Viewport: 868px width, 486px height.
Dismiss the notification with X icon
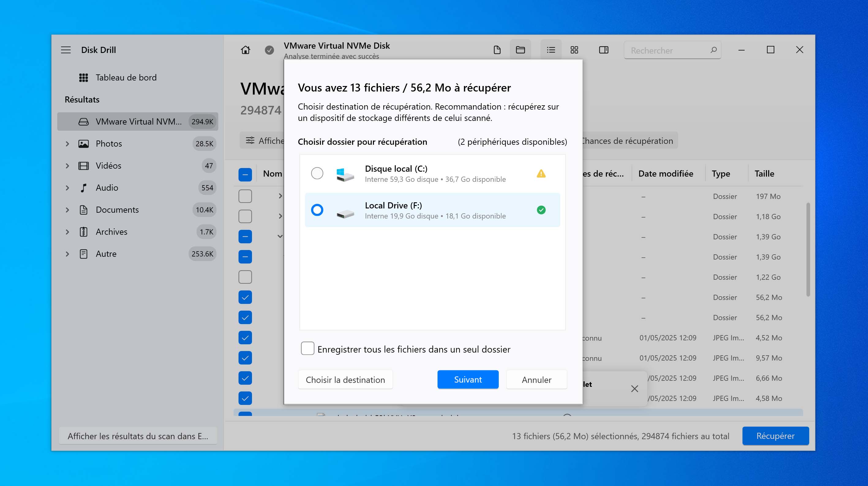[x=634, y=389]
